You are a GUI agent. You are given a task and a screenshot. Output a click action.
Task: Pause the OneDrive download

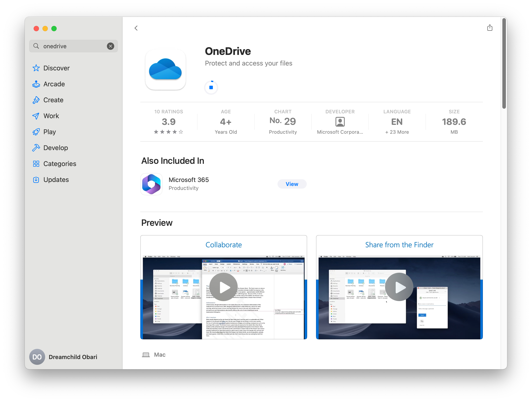click(211, 87)
